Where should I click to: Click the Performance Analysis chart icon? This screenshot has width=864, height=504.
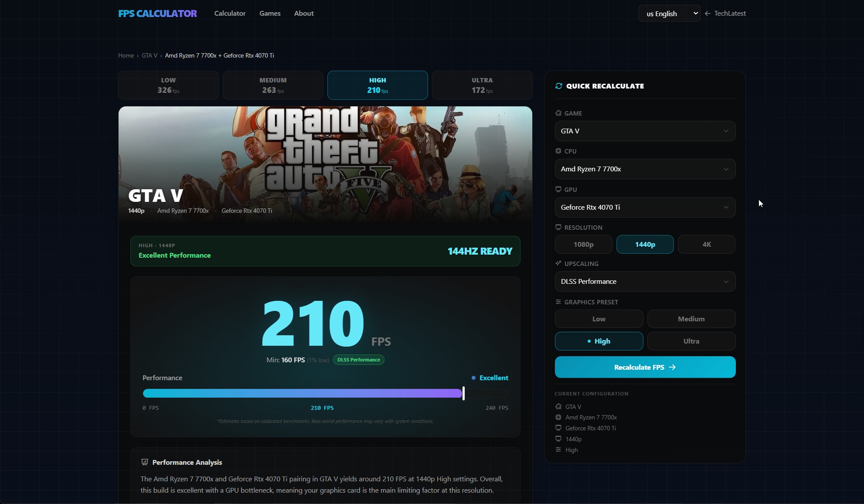(x=145, y=462)
